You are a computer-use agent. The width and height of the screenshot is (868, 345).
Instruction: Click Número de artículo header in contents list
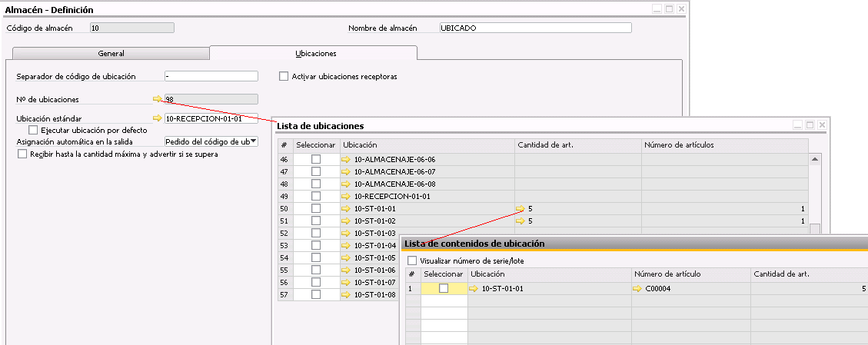tap(691, 274)
